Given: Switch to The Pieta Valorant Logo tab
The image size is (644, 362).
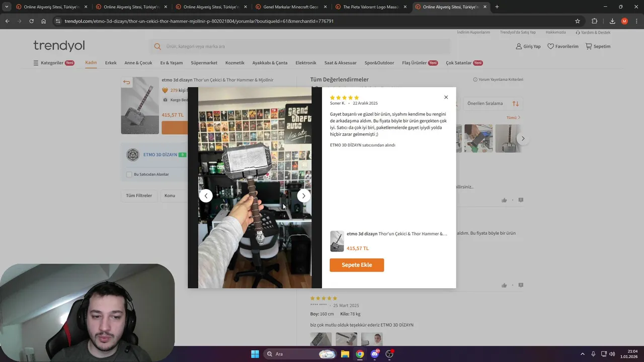Looking at the screenshot, I should (x=371, y=7).
